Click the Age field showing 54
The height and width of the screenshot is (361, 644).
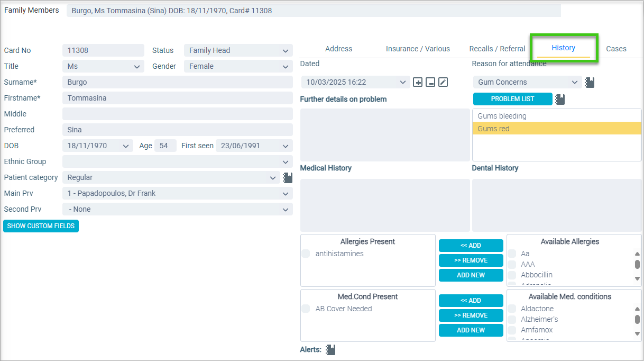pyautogui.click(x=165, y=146)
